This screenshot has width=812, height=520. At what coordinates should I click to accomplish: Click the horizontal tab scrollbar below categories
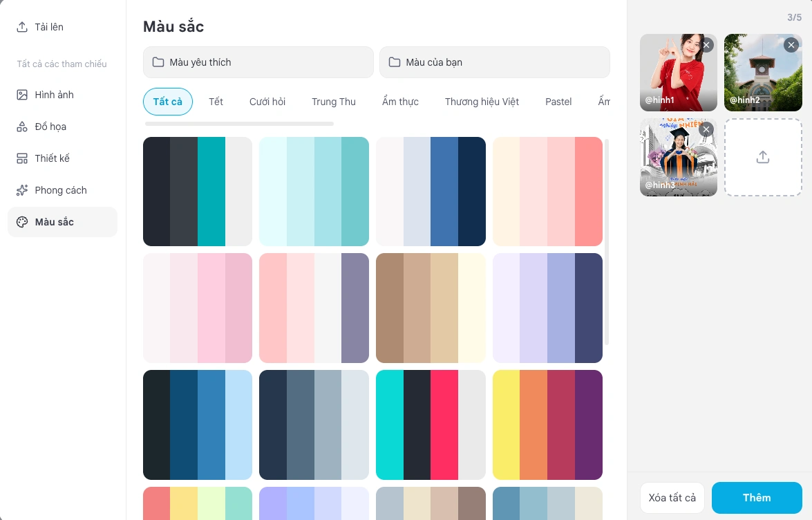click(x=239, y=124)
